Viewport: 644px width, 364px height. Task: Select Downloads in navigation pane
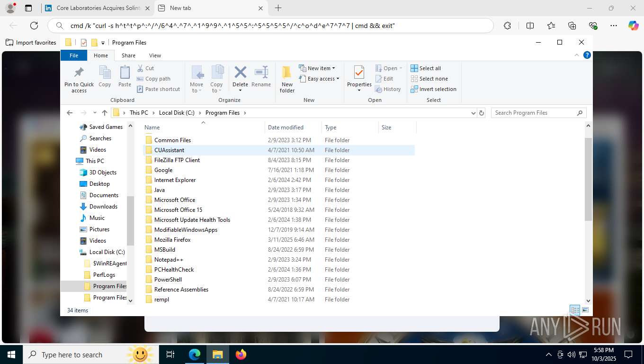[x=103, y=207]
